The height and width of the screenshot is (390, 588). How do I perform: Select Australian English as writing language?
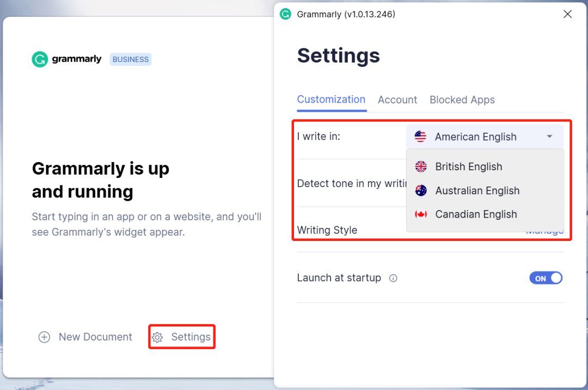pyautogui.click(x=477, y=190)
